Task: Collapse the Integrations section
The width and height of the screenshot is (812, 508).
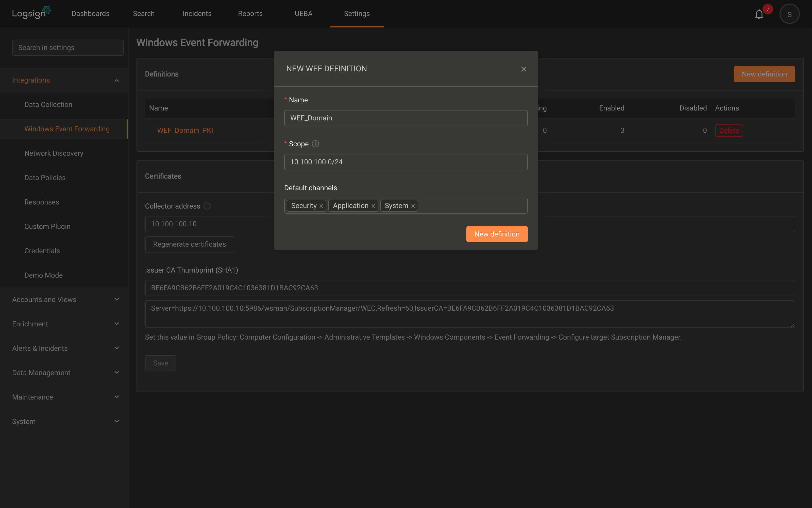Action: [x=64, y=80]
